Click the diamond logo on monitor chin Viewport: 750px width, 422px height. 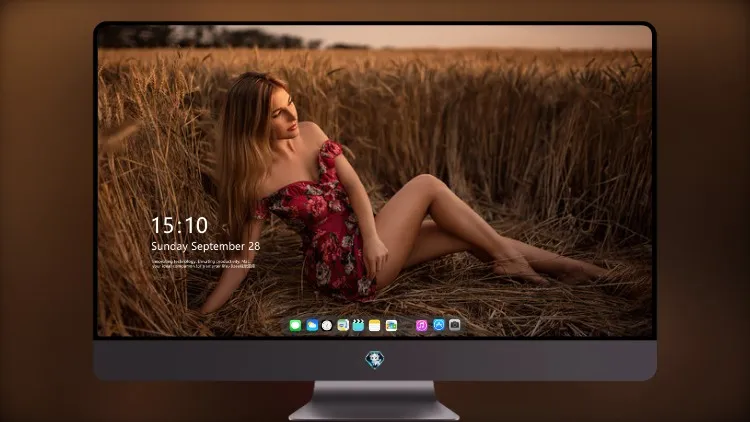[x=375, y=360]
